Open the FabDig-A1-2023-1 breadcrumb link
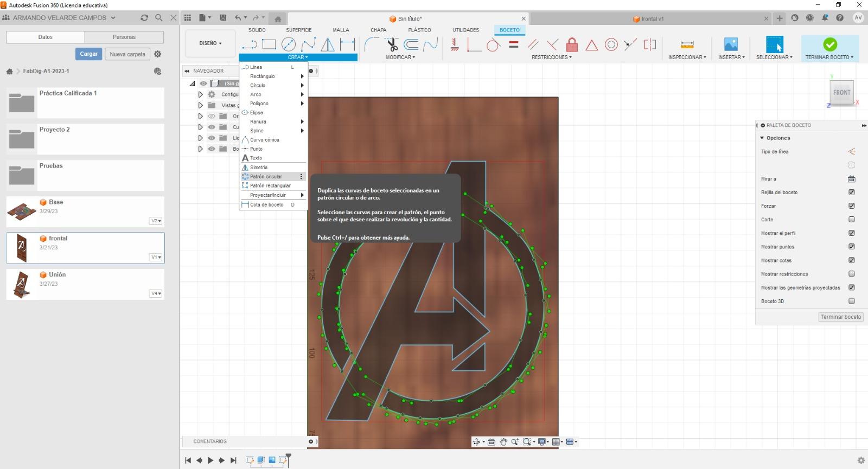This screenshot has width=868, height=469. (46, 71)
